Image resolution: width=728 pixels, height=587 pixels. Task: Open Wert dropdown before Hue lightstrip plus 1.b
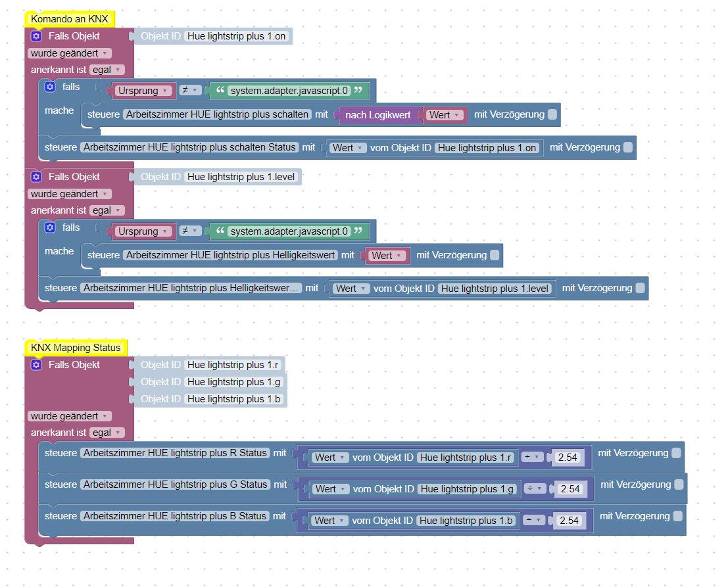tap(329, 521)
